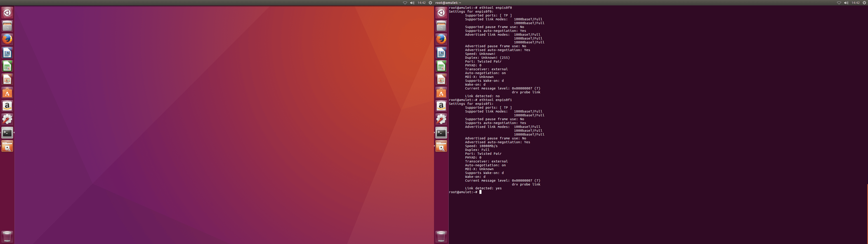Open LibreOffice Writer in the left monitor's launcher
868x244 pixels.
(7, 53)
